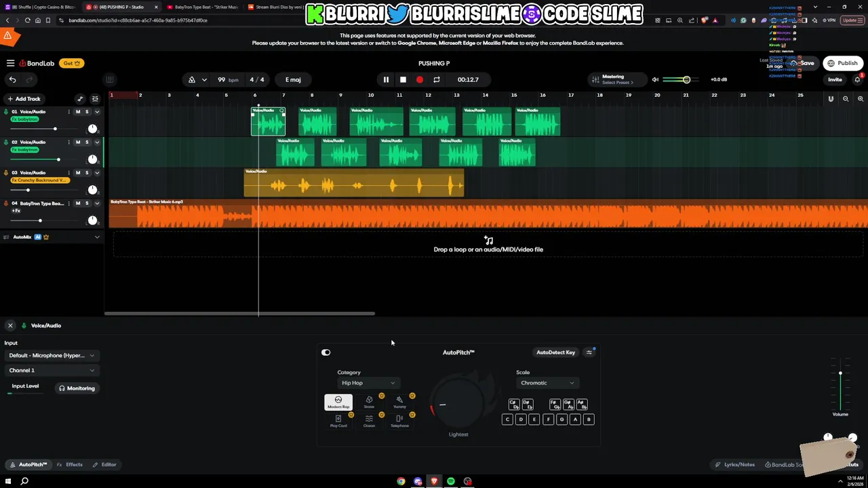Screen dimensions: 868x488
Task: Select the Ocean AutoPitch preset
Action: pos(369,421)
